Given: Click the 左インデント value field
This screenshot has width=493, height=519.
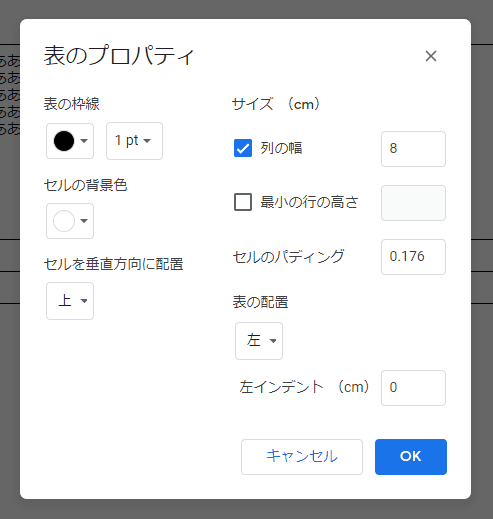Looking at the screenshot, I should [413, 388].
